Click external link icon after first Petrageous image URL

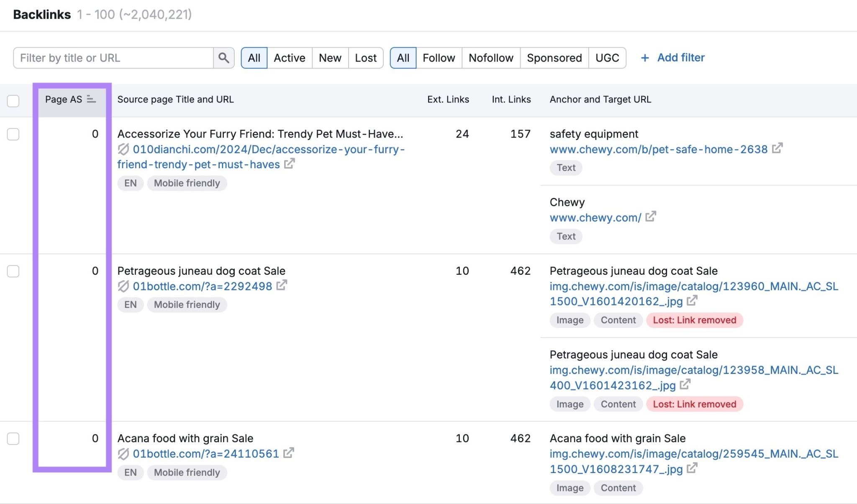693,301
